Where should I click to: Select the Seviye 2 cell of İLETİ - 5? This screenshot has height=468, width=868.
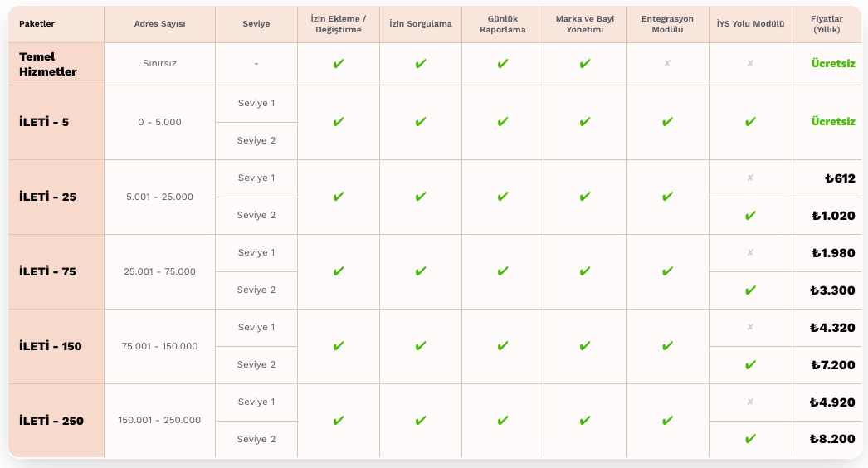point(256,140)
